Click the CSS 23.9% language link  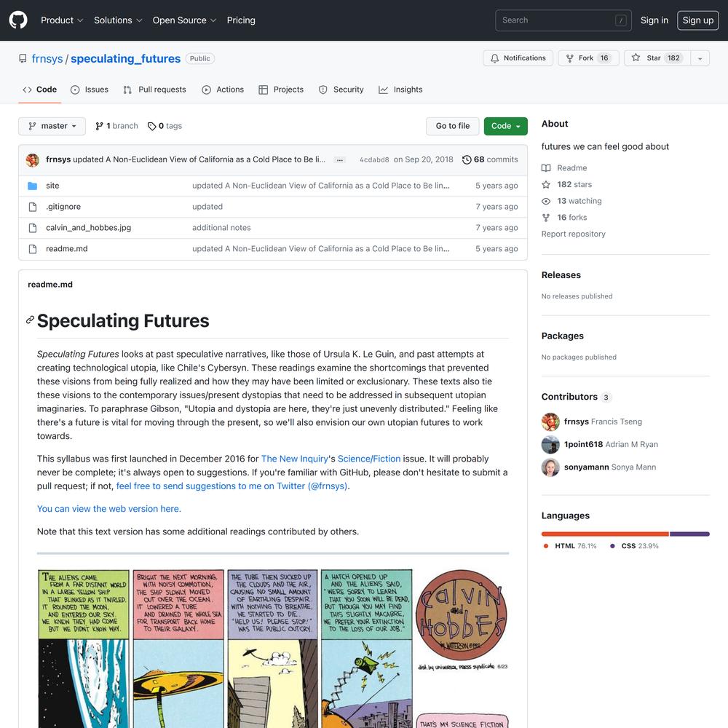(x=634, y=546)
